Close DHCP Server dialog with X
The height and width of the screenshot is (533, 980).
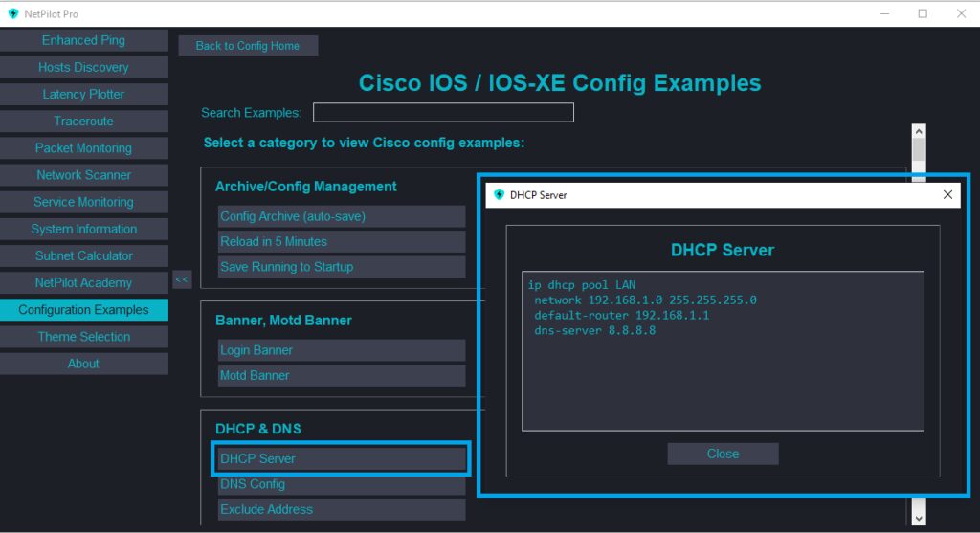947,195
